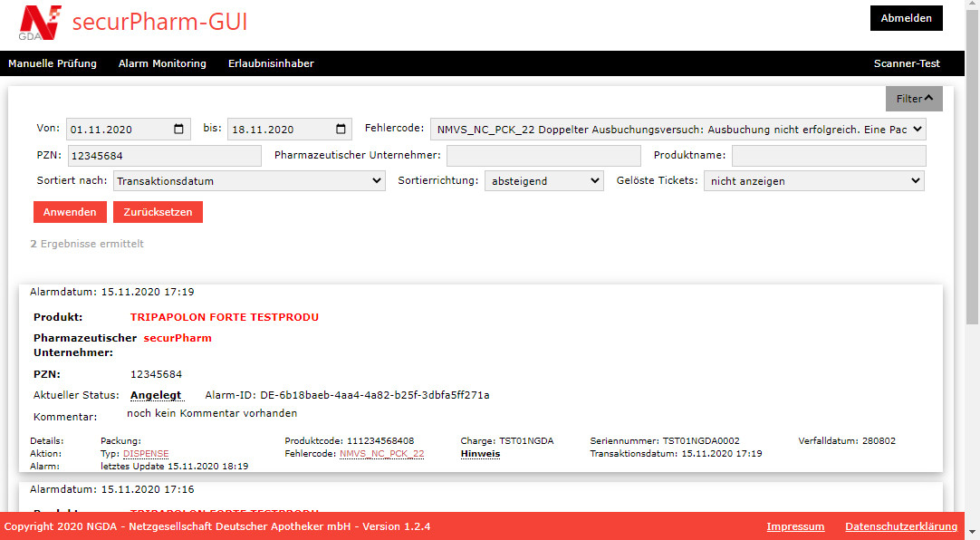Viewport: 980px width, 540px height.
Task: Open the Erlaubnisinhaber menu item
Action: pos(271,63)
